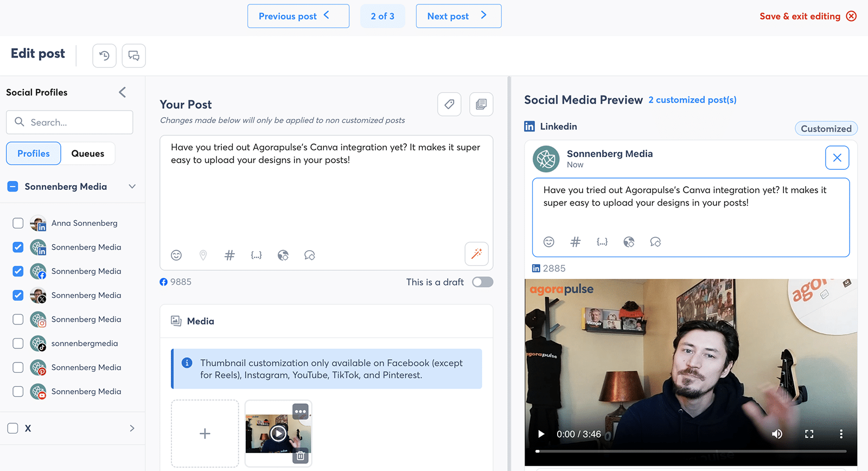Select the Profiles tab

click(34, 154)
